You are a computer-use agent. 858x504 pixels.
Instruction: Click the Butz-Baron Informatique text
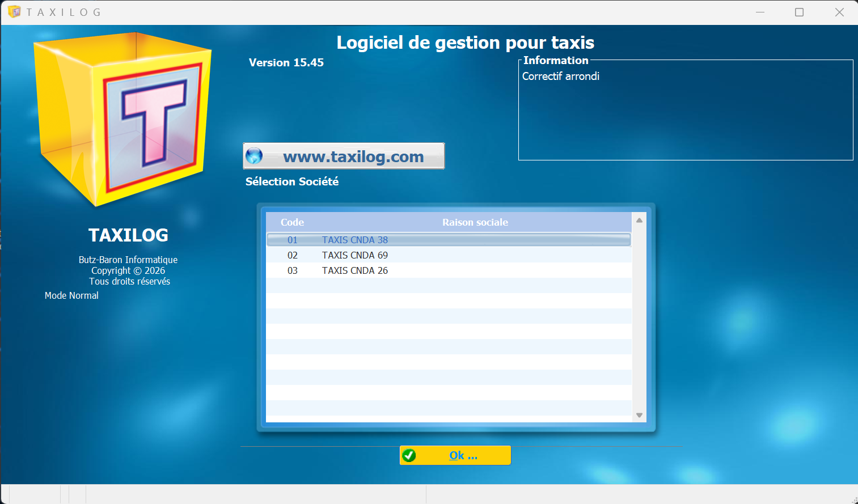[128, 260]
